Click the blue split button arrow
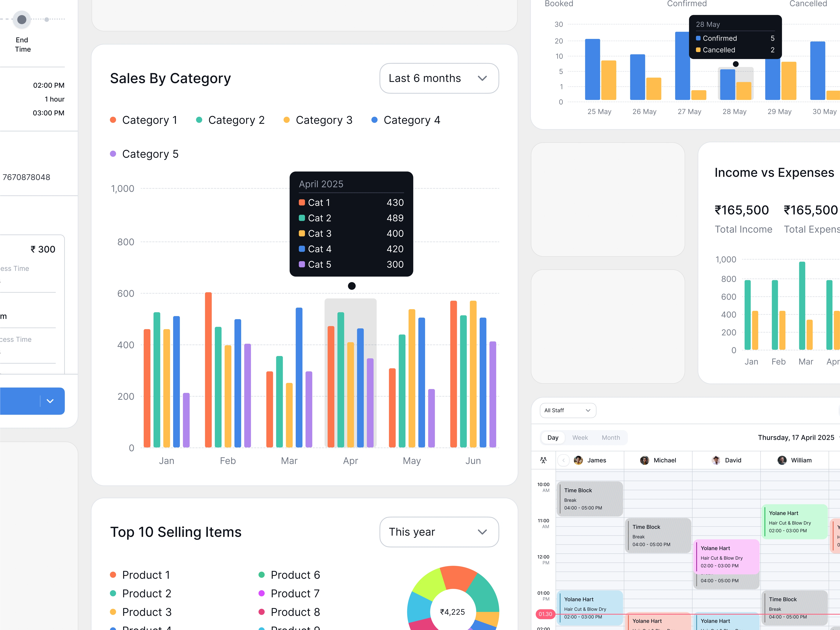The image size is (840, 630). point(50,401)
